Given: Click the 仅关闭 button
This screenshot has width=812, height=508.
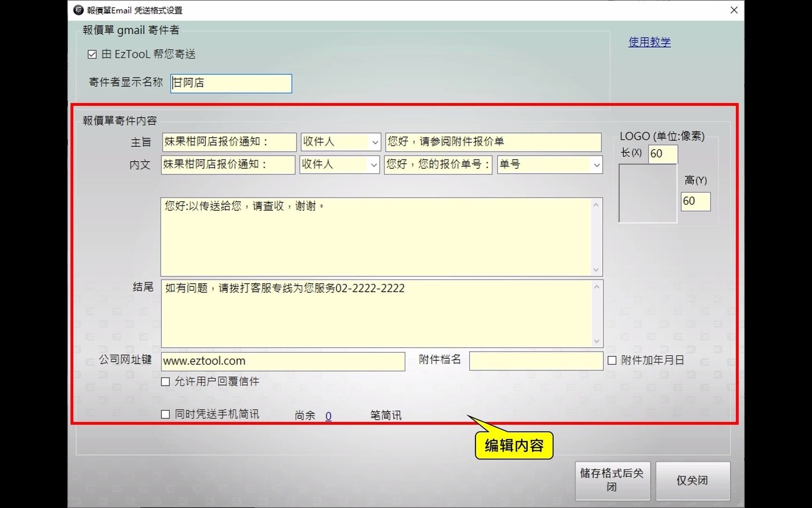Looking at the screenshot, I should click(693, 481).
